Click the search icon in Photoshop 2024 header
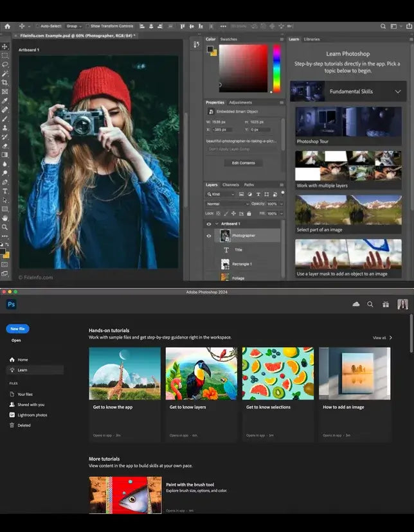The height and width of the screenshot is (532, 414). coord(370,305)
